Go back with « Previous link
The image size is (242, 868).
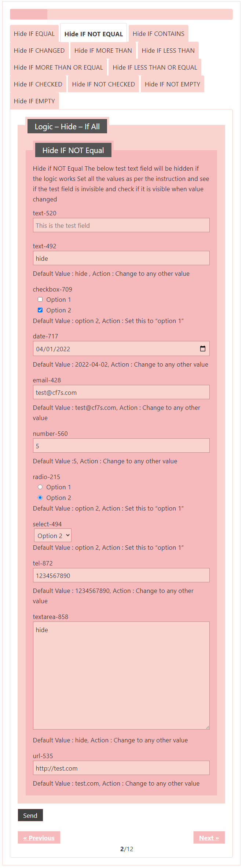[x=39, y=838]
